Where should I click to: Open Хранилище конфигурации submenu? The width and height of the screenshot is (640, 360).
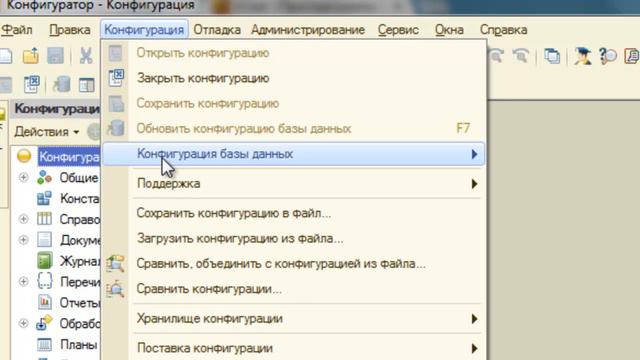point(293,318)
